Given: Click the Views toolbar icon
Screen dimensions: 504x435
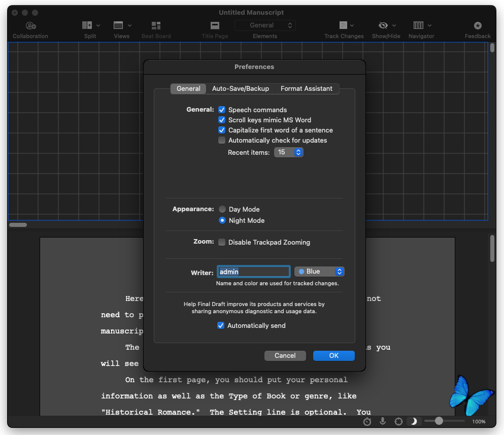Looking at the screenshot, I should coord(118,25).
